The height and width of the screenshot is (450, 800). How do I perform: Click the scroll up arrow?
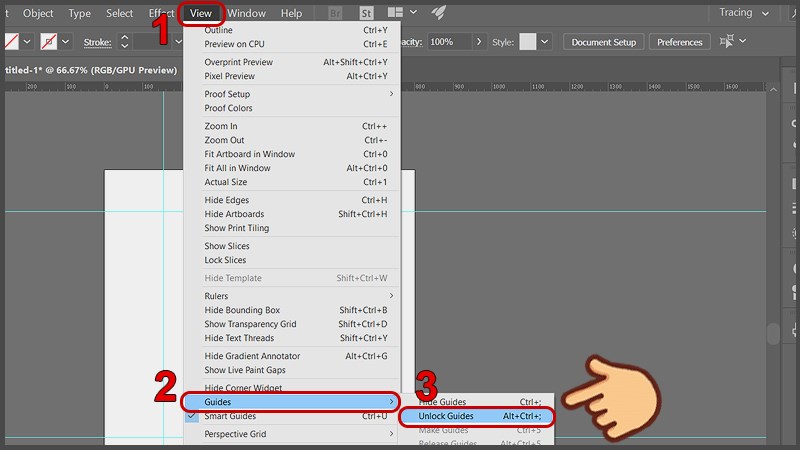(774, 89)
